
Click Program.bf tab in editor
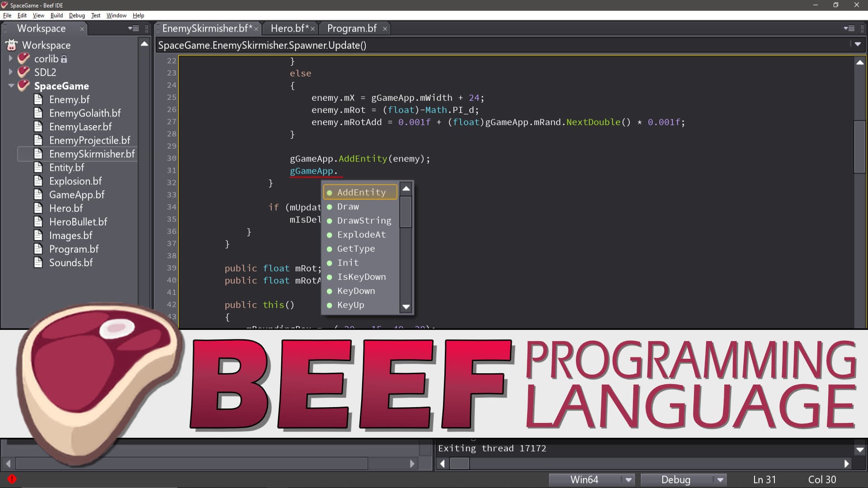[x=352, y=28]
